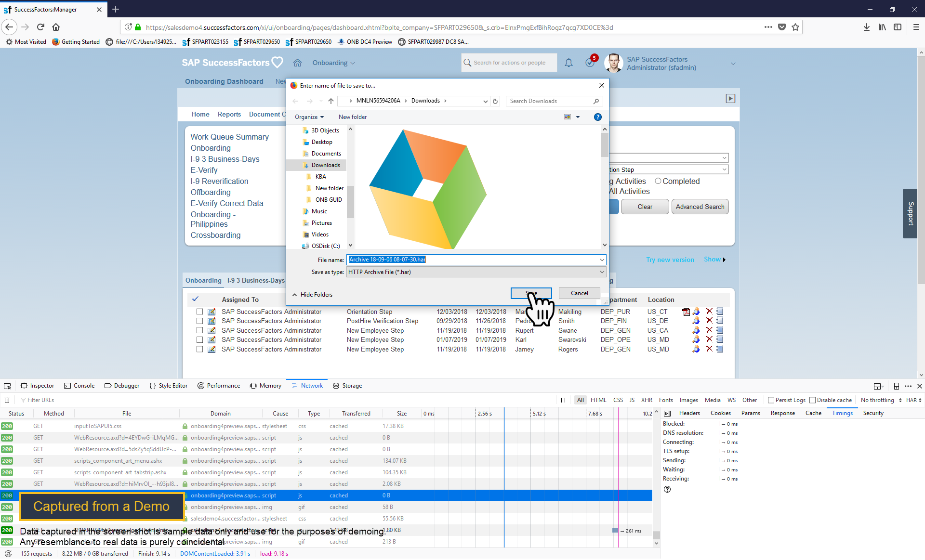This screenshot has width=925, height=560.
Task: Open timings help question mark icon
Action: [x=667, y=490]
